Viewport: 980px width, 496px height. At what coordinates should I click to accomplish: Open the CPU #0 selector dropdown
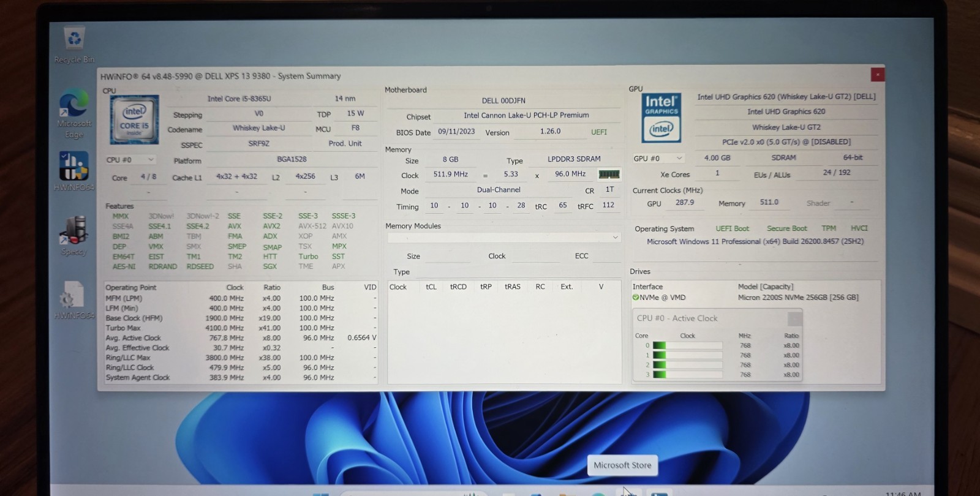click(130, 160)
